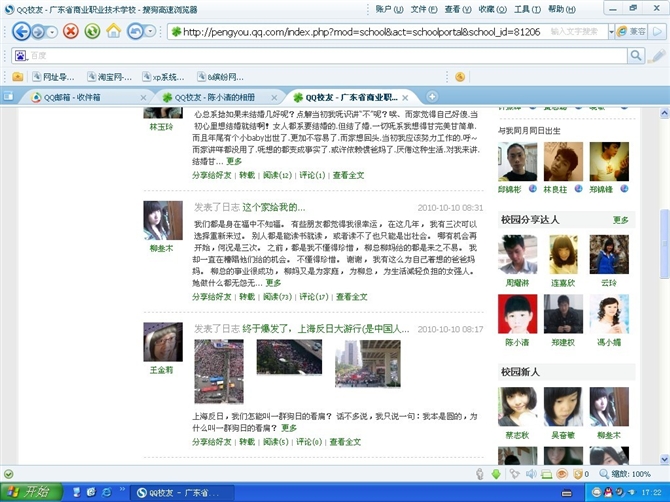Open the closed tabs dropdown arrow
This screenshot has height=502, width=670.
point(150,31)
